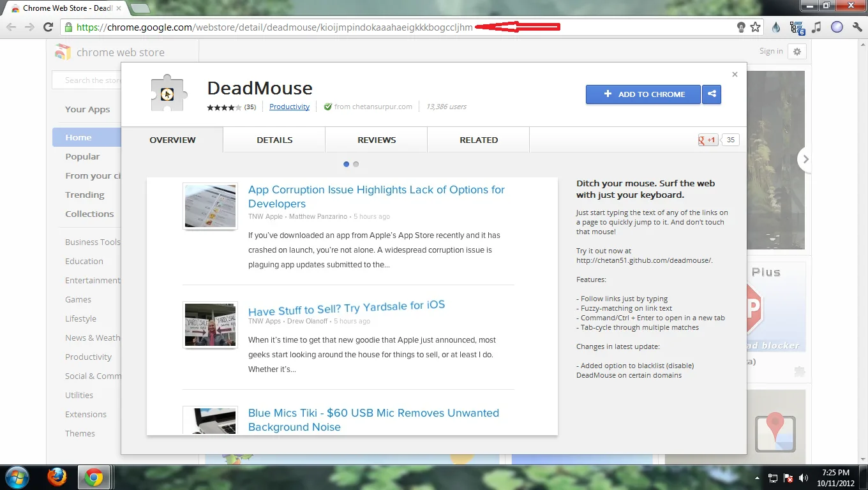This screenshot has width=868, height=490.
Task: Click the chrome web store logo
Action: pyautogui.click(x=62, y=52)
